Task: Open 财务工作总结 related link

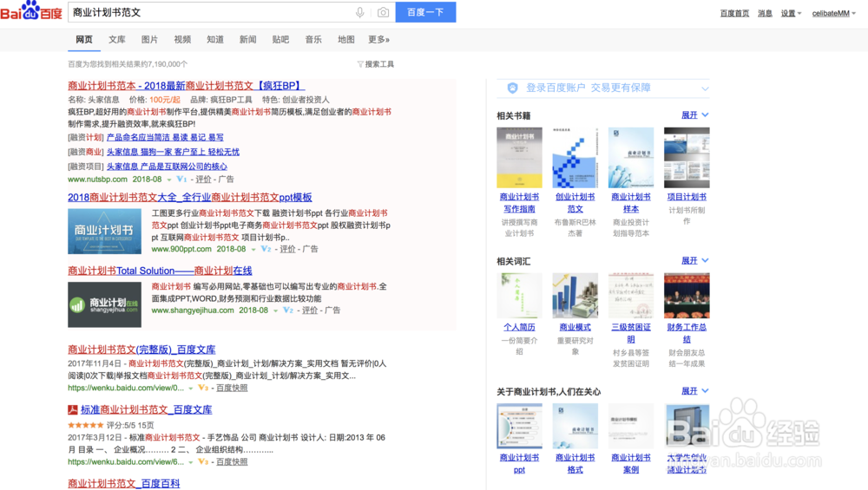Action: tap(687, 333)
